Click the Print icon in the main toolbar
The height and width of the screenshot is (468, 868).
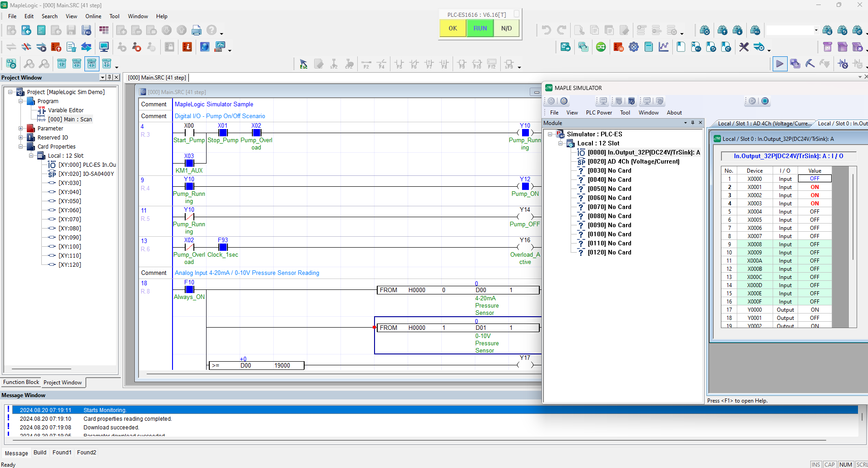(197, 30)
